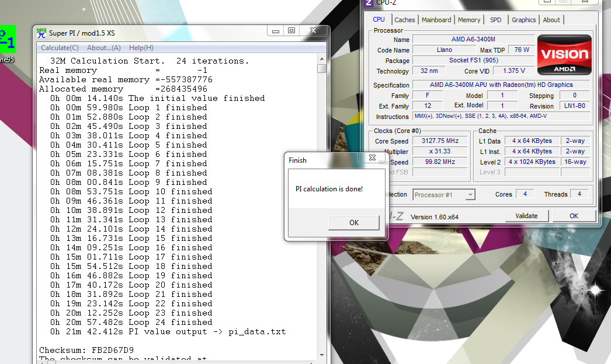Click the Validate button in CPU-Z
Image resolution: width=611 pixels, height=364 pixels.
pos(526,216)
